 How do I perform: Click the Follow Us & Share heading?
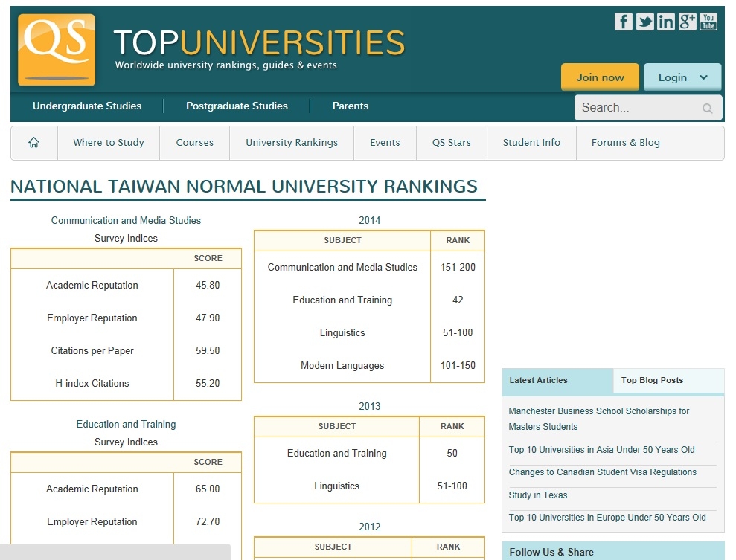click(x=551, y=552)
